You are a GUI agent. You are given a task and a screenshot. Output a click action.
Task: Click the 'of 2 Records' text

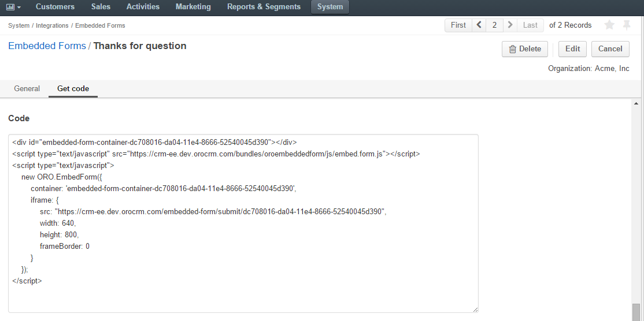point(571,25)
